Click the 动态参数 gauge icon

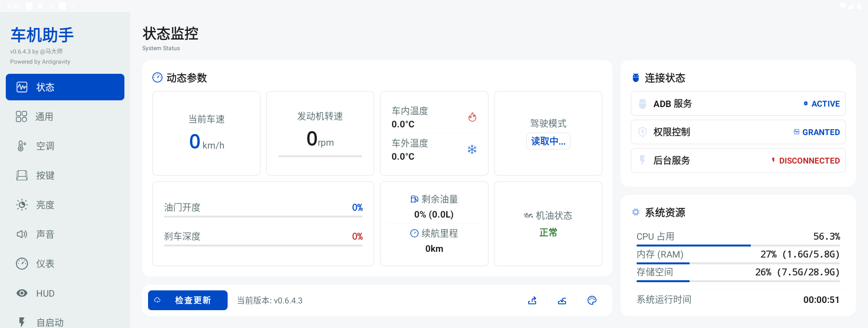coord(158,78)
